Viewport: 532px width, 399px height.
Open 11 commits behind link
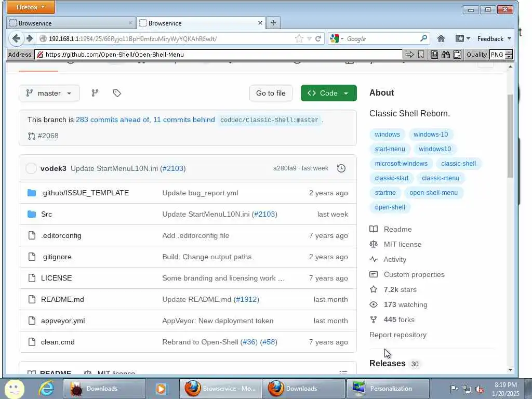[184, 120]
